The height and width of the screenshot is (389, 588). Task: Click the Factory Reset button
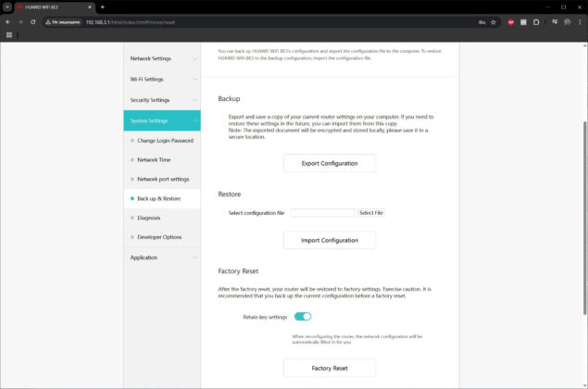330,368
